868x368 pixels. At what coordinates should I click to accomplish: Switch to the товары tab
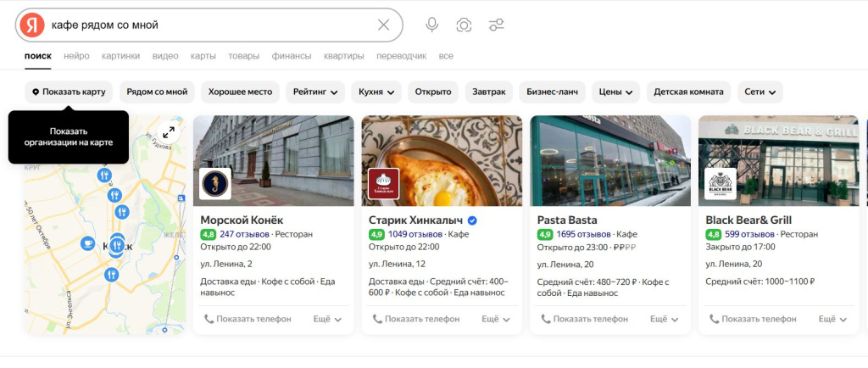pyautogui.click(x=243, y=56)
